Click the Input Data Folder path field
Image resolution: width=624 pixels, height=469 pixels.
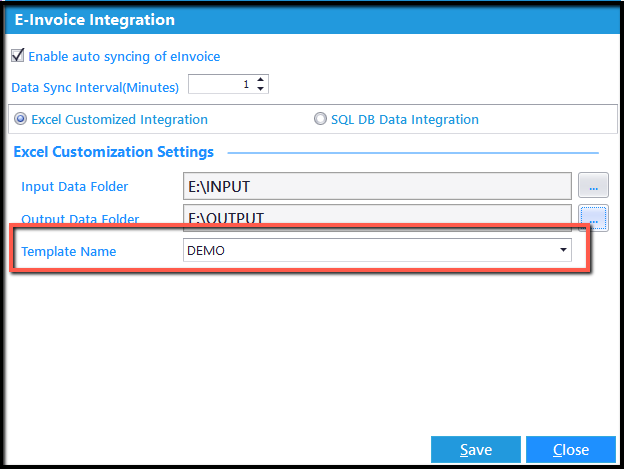[377, 186]
